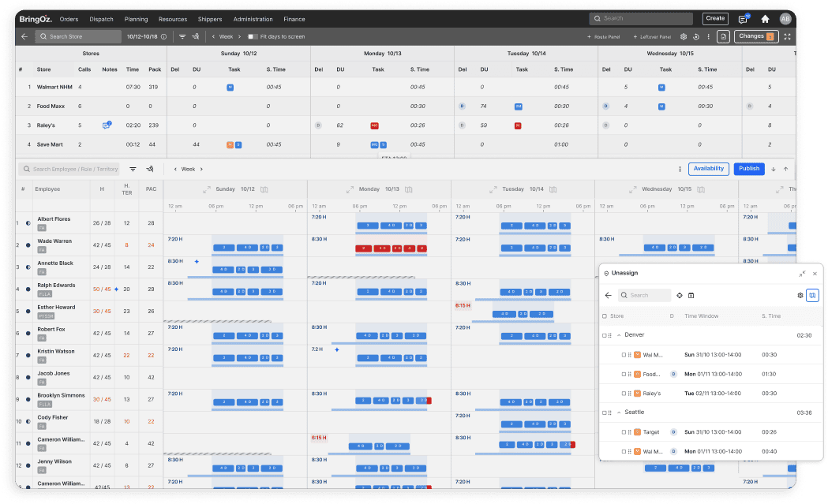Open the map icon for Sunday 10/12 schedule

pyautogui.click(x=264, y=189)
